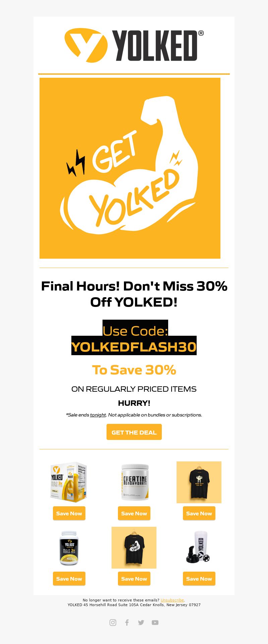The height and width of the screenshot is (644, 268).
Task: Click the GET THE DEAL button
Action: [134, 432]
